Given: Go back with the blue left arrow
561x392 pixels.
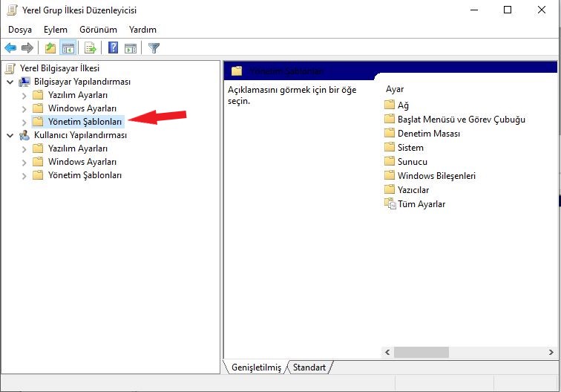Looking at the screenshot, I should (x=10, y=48).
